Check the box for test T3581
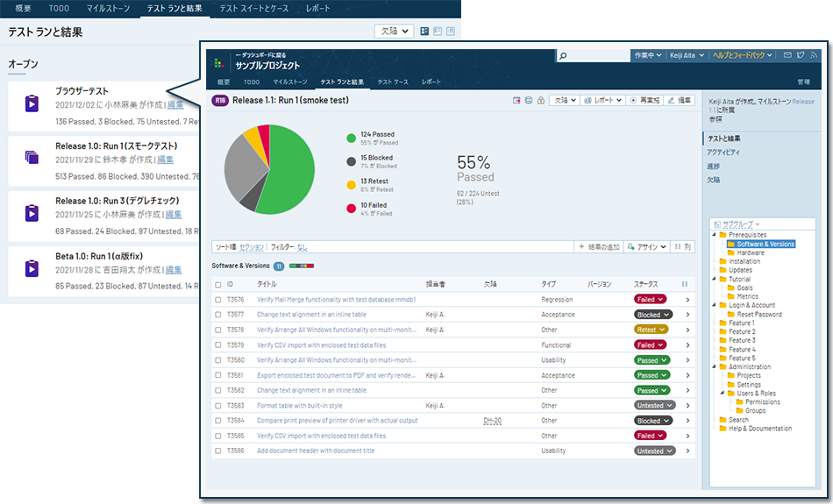Image resolution: width=833 pixels, height=504 pixels. 217,375
